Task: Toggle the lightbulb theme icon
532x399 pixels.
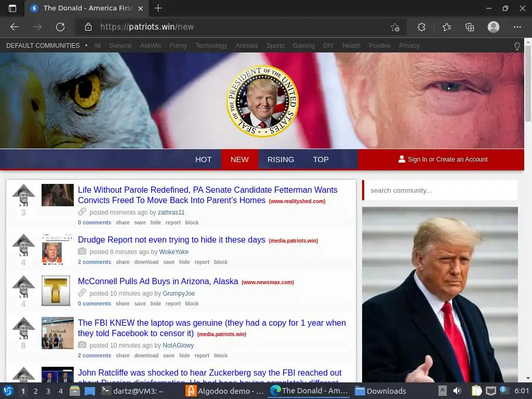Action: point(517,46)
